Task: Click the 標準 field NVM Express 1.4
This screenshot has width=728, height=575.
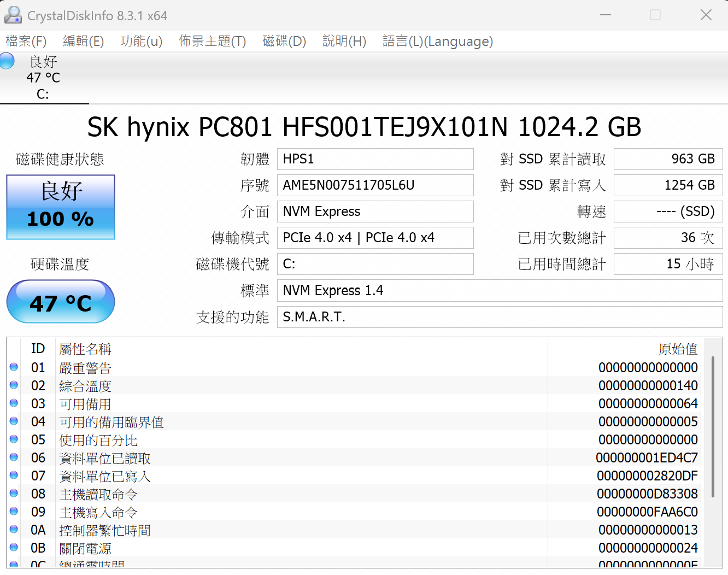Action: [x=500, y=290]
